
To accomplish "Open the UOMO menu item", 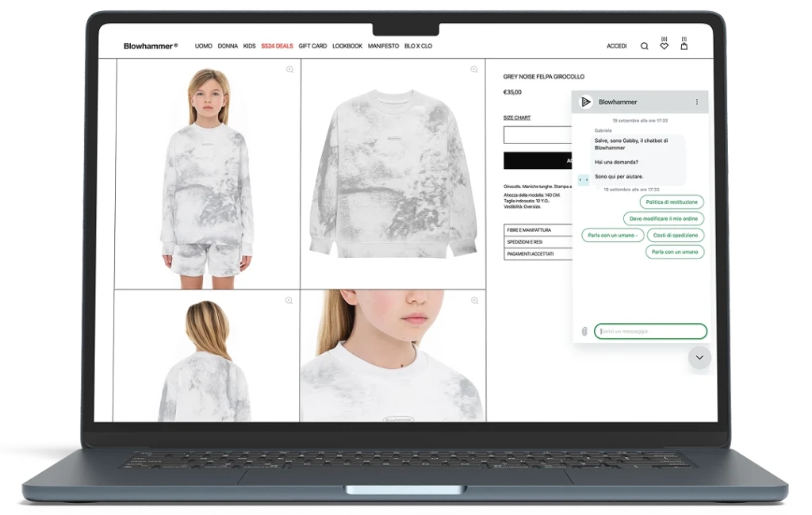I will [x=204, y=46].
